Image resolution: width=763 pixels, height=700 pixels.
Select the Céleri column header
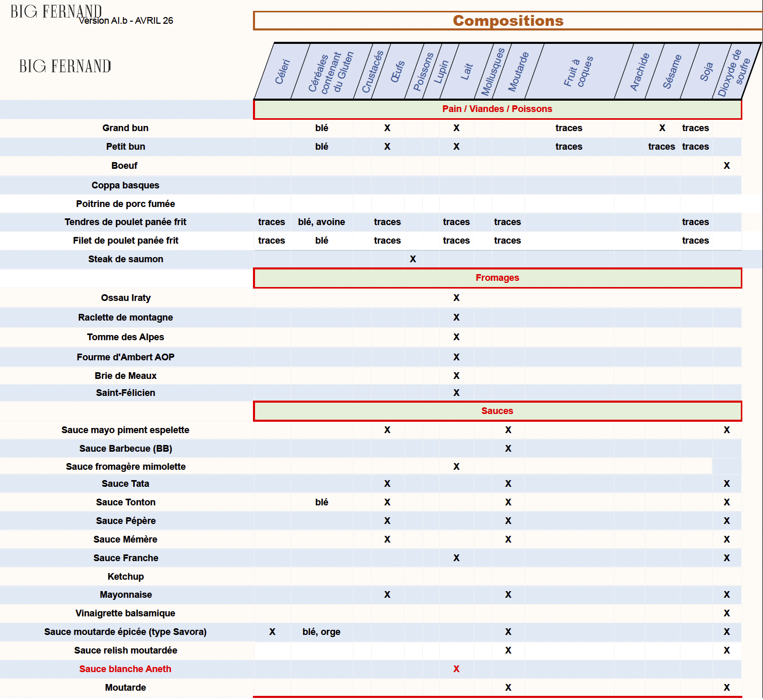[282, 72]
